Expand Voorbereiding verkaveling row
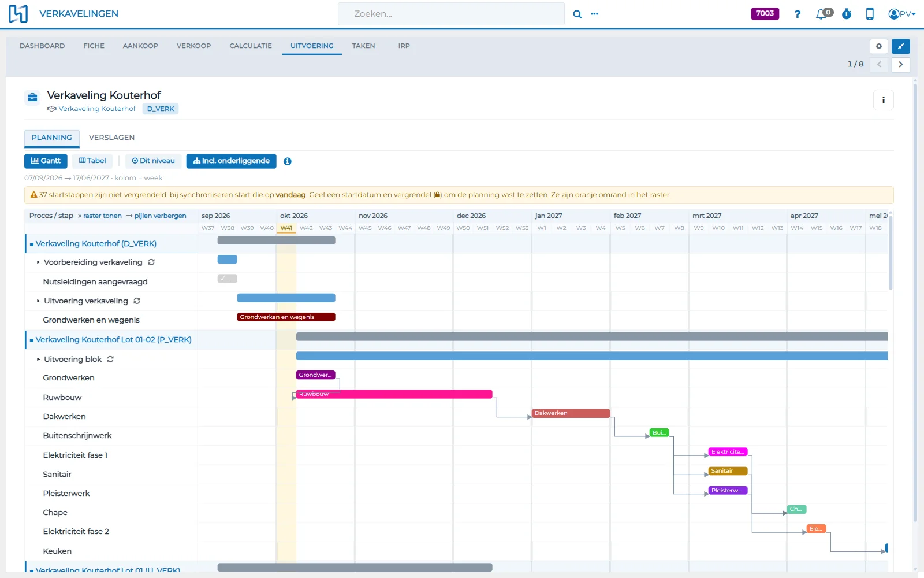Image resolution: width=924 pixels, height=578 pixels. (x=39, y=262)
